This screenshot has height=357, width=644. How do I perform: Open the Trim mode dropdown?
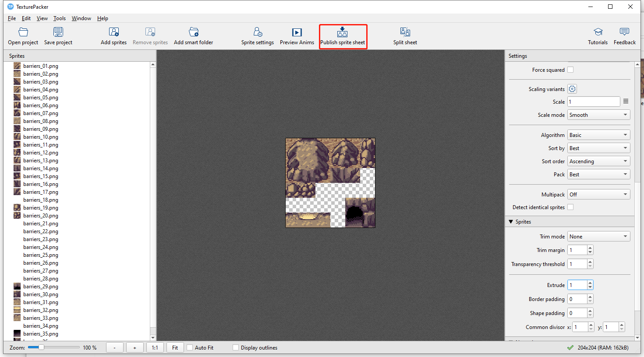coord(599,236)
